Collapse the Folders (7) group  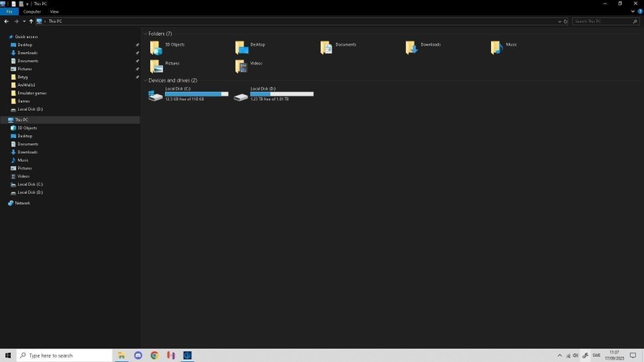pyautogui.click(x=145, y=34)
